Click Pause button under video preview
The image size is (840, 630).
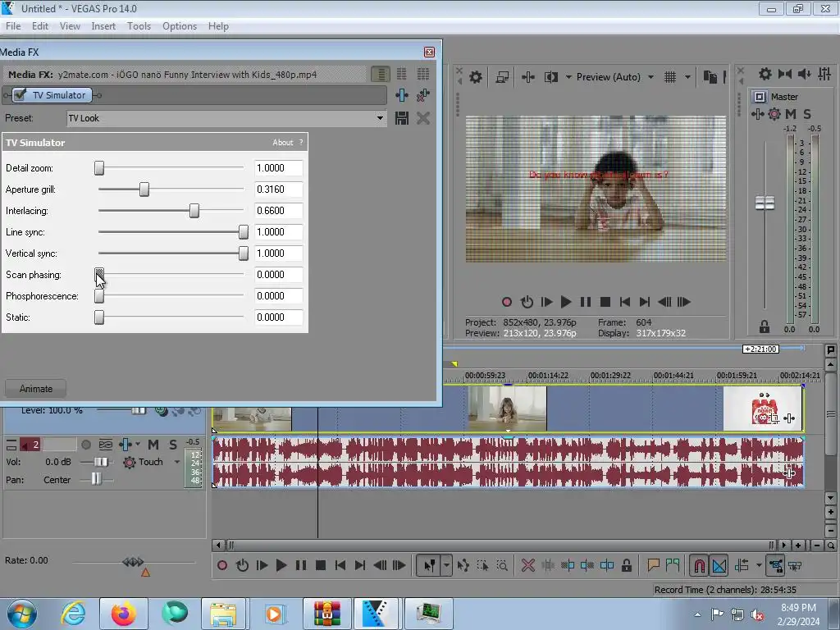586,302
